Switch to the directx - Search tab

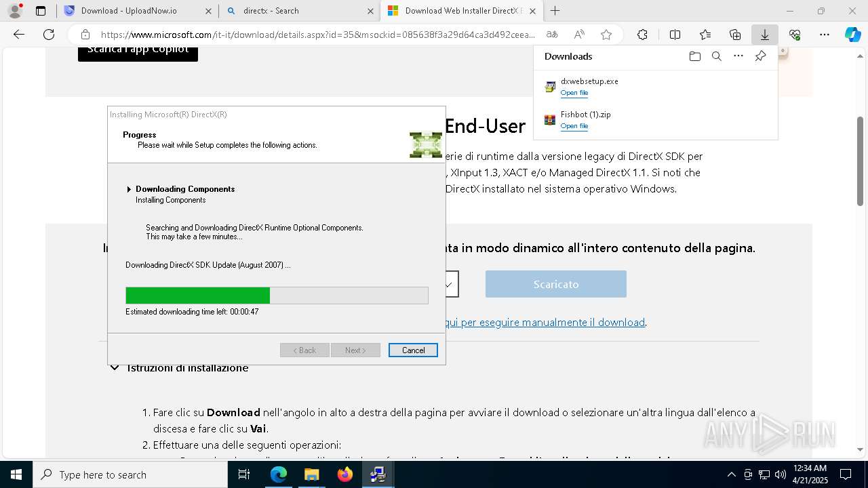tap(299, 11)
